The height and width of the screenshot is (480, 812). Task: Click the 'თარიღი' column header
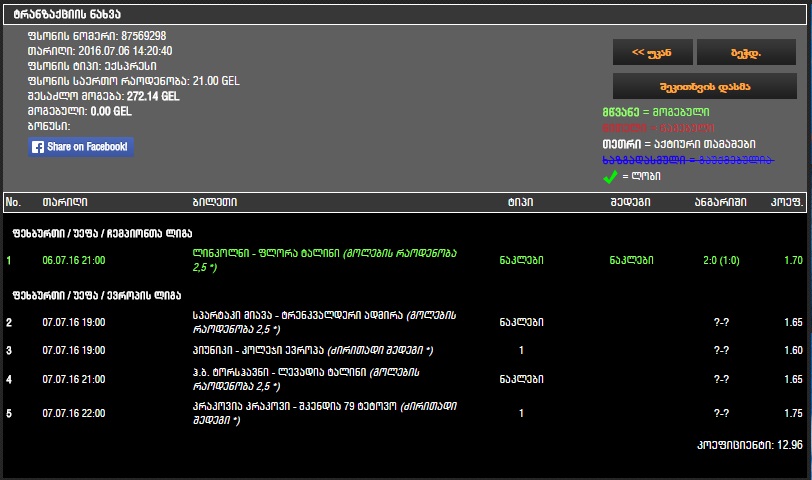coord(65,202)
